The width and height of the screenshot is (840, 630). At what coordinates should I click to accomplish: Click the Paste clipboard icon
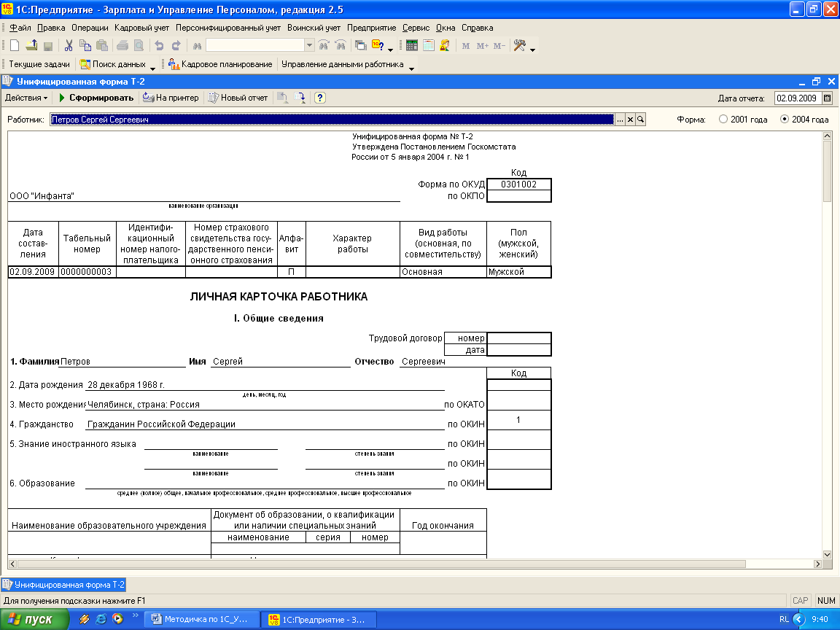click(102, 45)
